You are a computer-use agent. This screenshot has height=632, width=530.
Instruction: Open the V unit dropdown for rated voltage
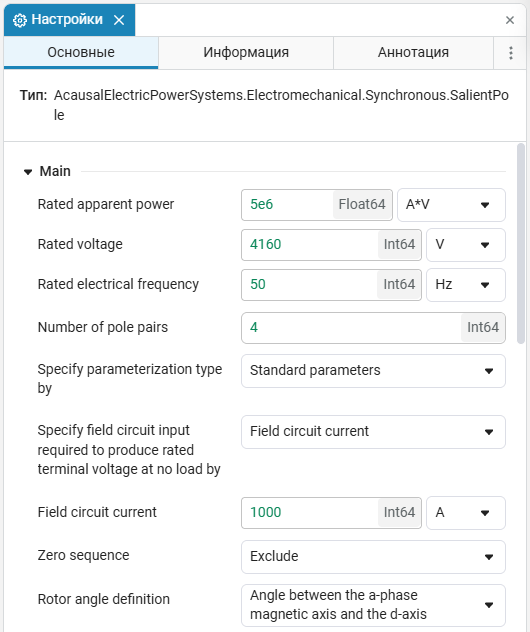point(466,245)
